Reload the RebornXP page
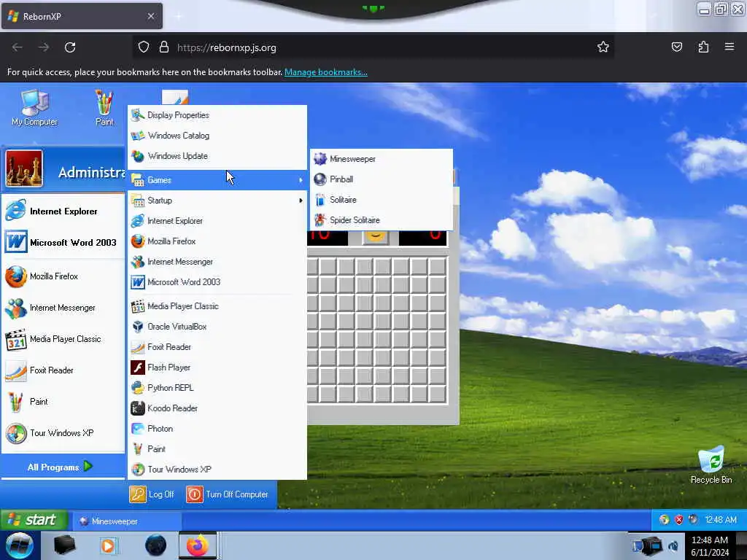The image size is (747, 560). click(70, 47)
